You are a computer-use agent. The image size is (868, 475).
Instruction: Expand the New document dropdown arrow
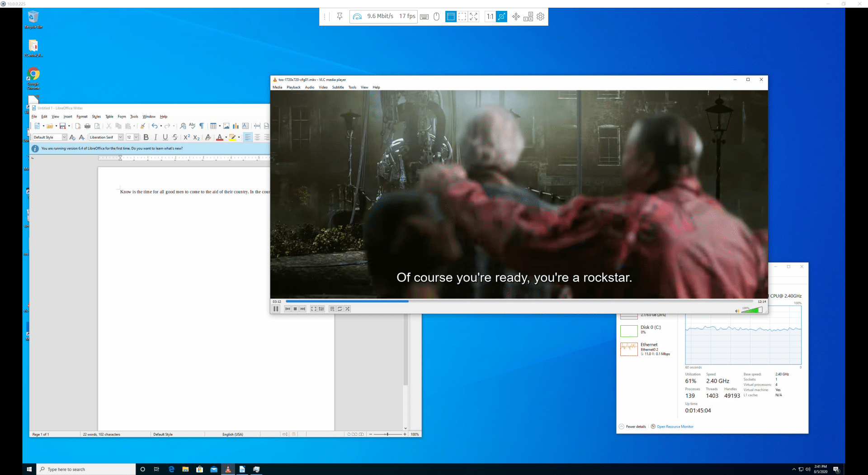[43, 126]
